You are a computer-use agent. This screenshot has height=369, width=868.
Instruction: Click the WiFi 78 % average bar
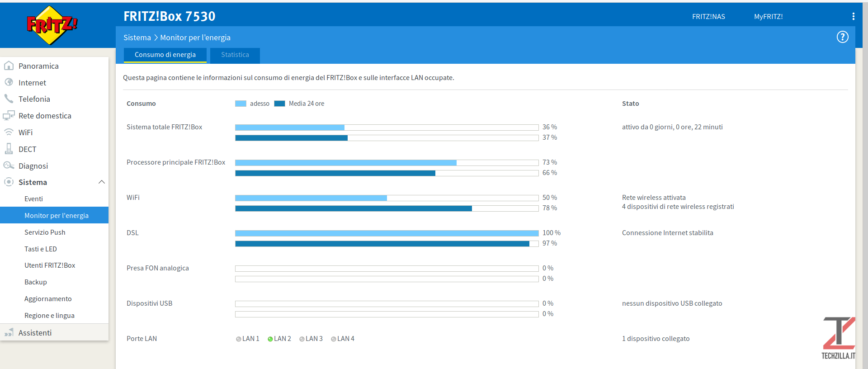coord(387,208)
